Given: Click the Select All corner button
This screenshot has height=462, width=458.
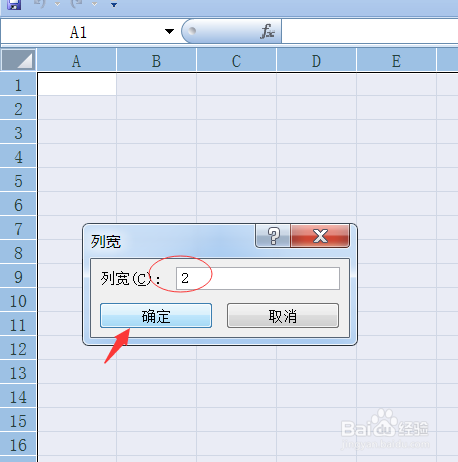Looking at the screenshot, I should click(18, 60).
